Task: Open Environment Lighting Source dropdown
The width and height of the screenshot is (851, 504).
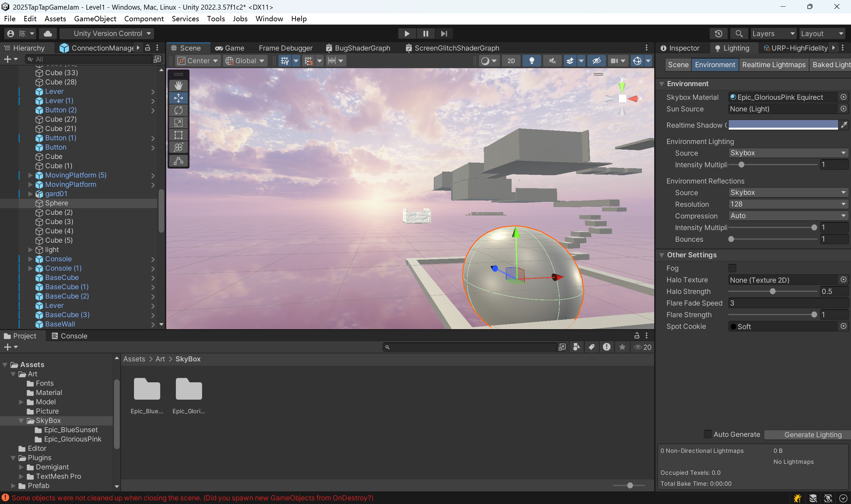Action: tap(788, 153)
